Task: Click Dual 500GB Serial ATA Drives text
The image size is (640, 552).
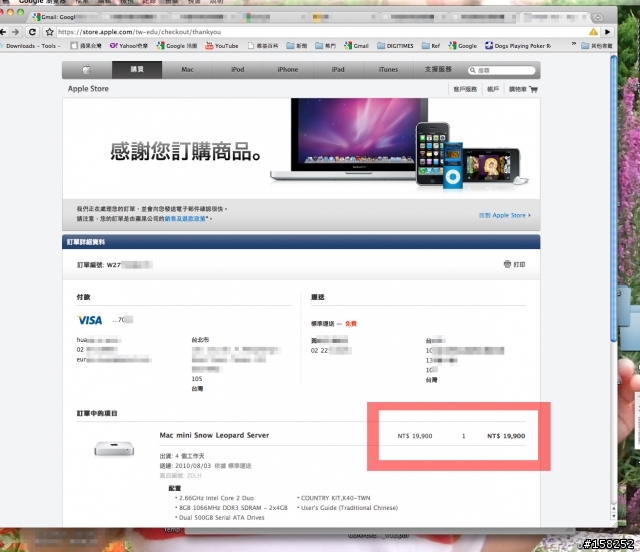Action: (222, 518)
